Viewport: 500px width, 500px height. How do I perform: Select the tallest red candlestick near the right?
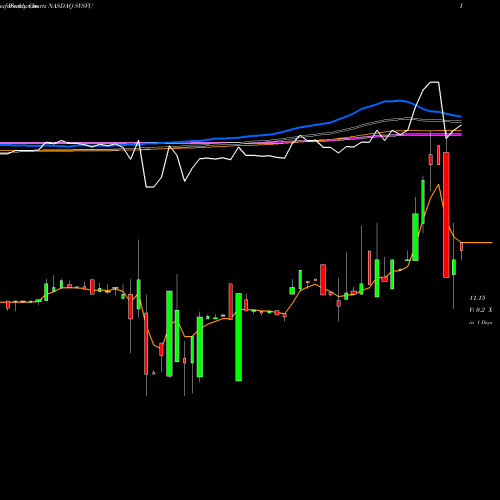pos(446,215)
